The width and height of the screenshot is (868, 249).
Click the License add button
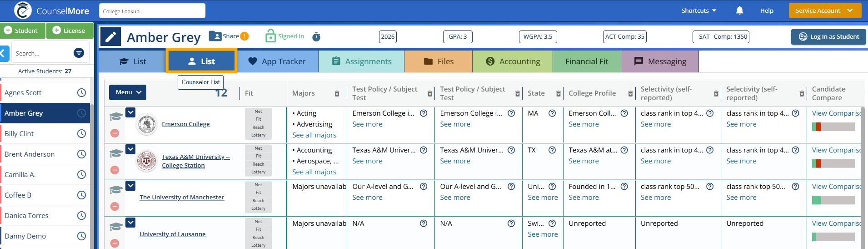[70, 30]
